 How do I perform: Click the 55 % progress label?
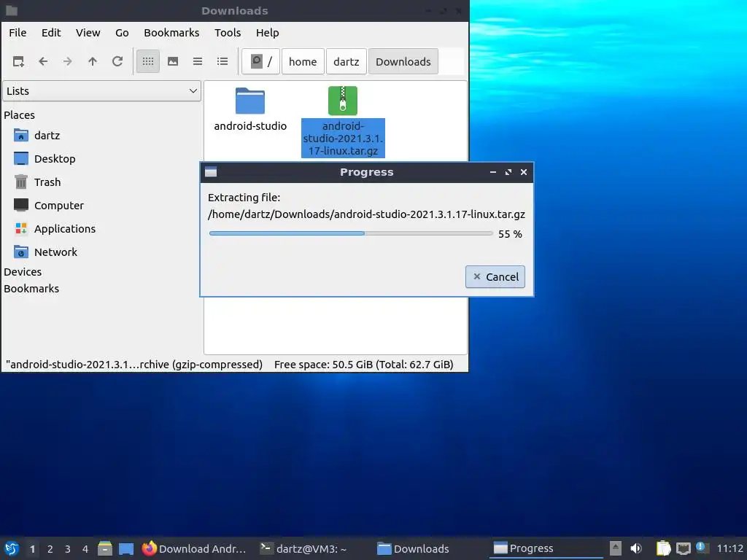tap(510, 234)
